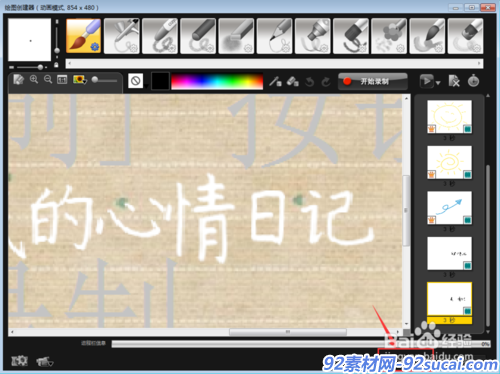Select the eyedropper color picker tool
The image size is (500, 374).
point(275,81)
